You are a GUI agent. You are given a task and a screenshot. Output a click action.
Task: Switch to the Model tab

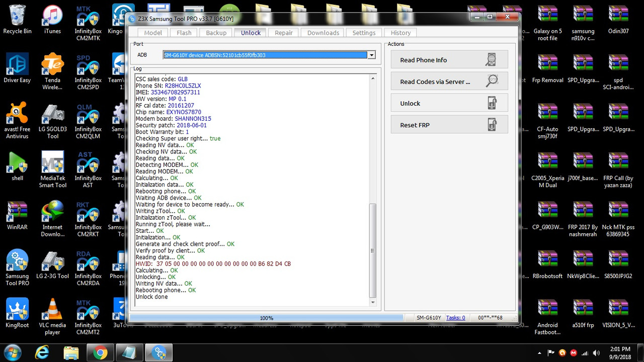point(153,33)
